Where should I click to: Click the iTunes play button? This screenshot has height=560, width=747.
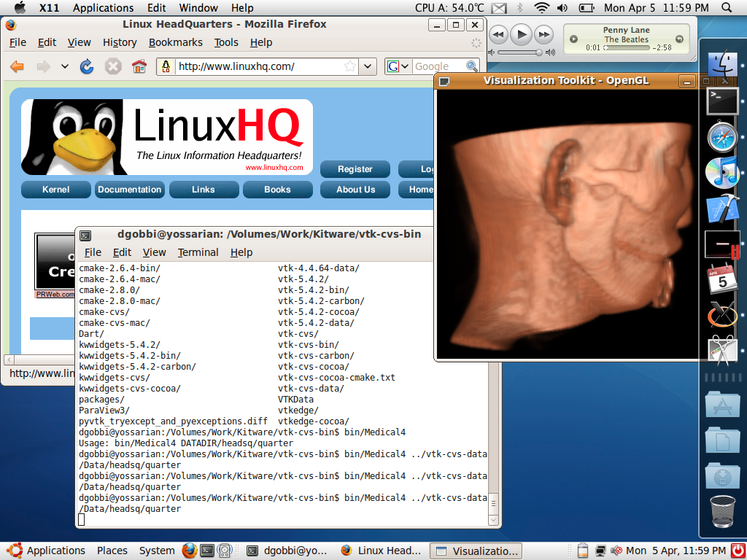[x=521, y=34]
